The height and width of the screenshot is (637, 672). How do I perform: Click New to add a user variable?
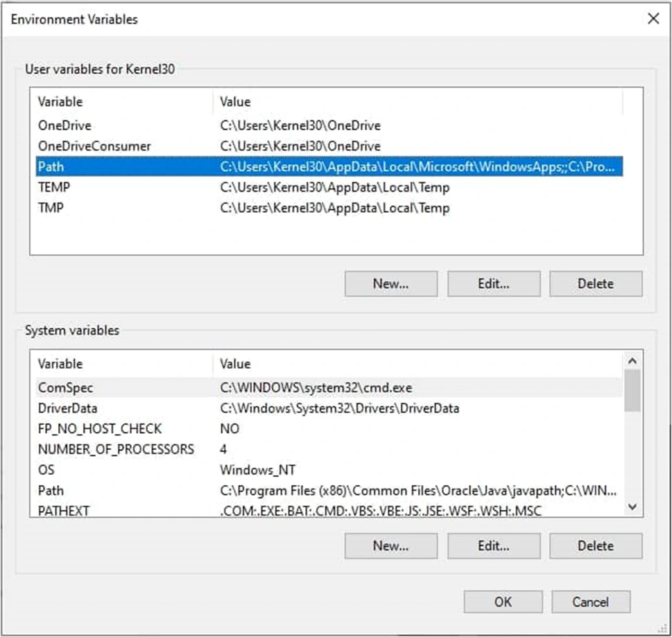[390, 283]
